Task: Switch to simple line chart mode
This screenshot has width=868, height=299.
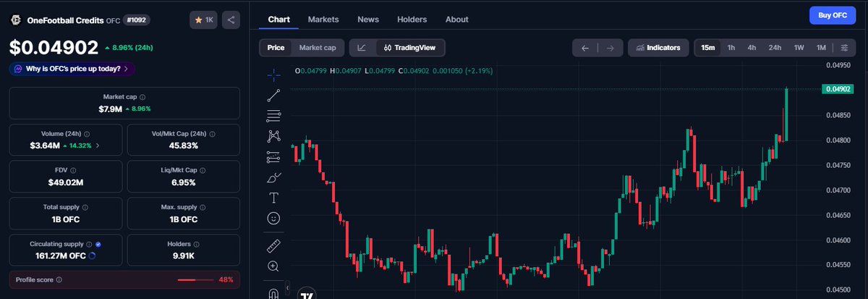Action: pyautogui.click(x=362, y=48)
